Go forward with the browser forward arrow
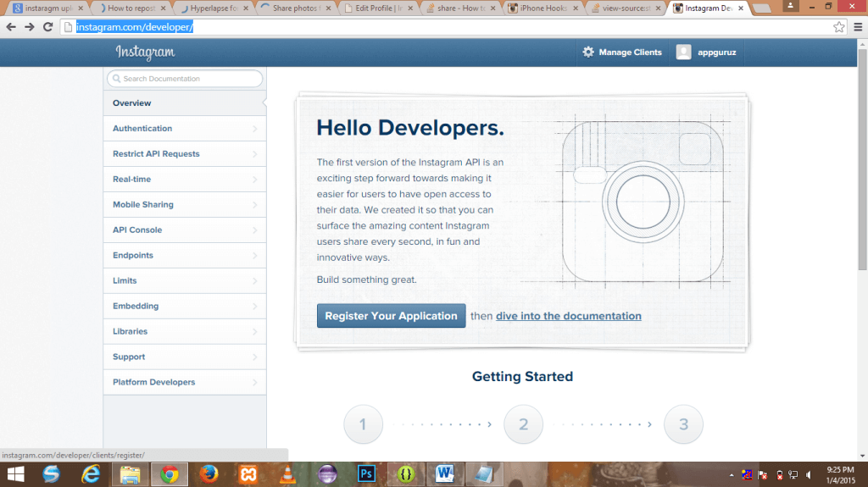 [30, 26]
